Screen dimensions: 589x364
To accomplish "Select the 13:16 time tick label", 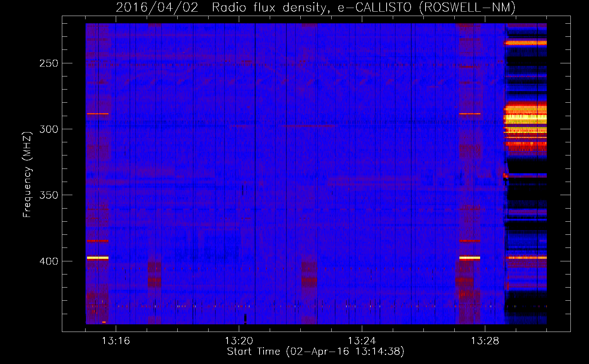I will pos(116,341).
